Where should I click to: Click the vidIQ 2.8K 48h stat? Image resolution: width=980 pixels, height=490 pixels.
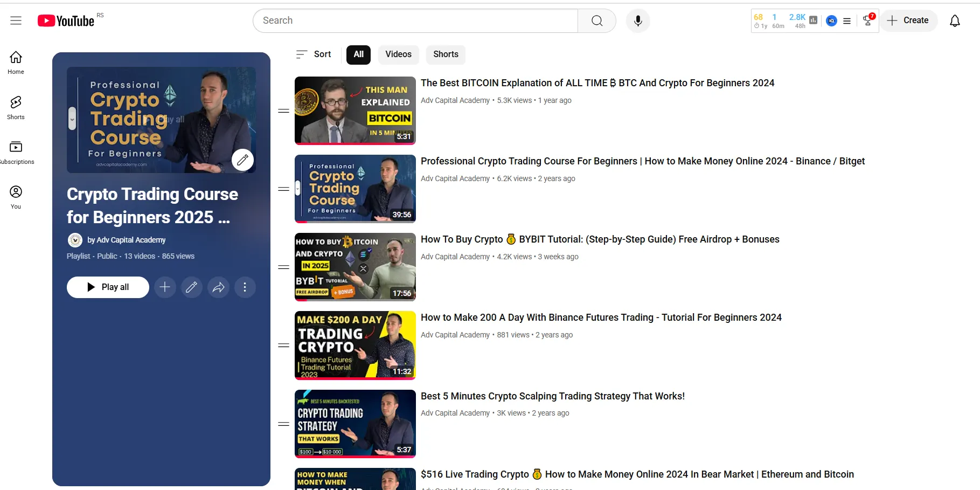(x=797, y=20)
